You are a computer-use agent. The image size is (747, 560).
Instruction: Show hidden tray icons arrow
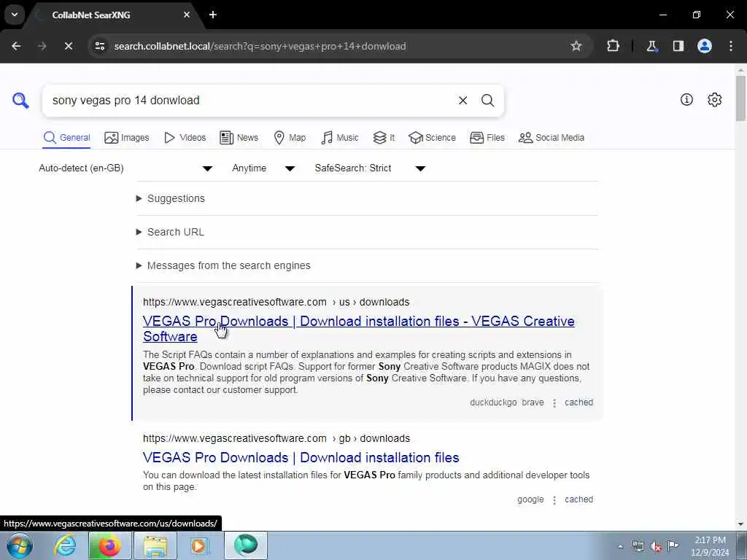(x=620, y=547)
